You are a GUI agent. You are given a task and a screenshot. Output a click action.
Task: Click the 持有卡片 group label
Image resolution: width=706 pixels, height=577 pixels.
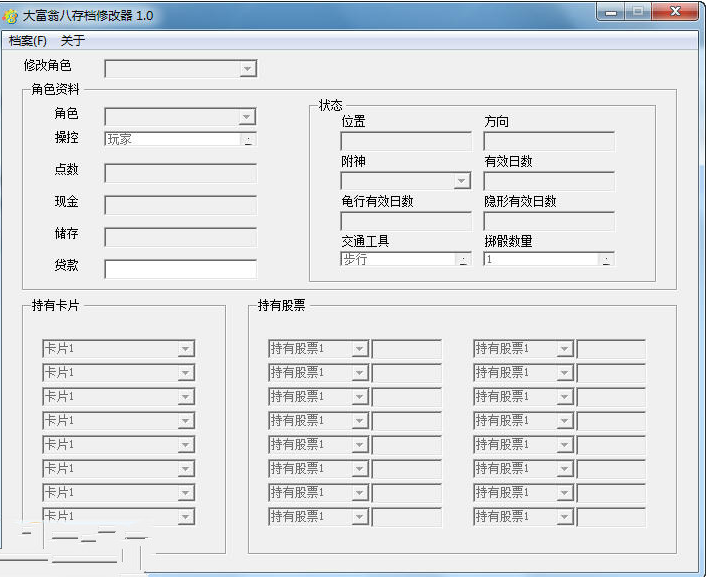point(55,305)
